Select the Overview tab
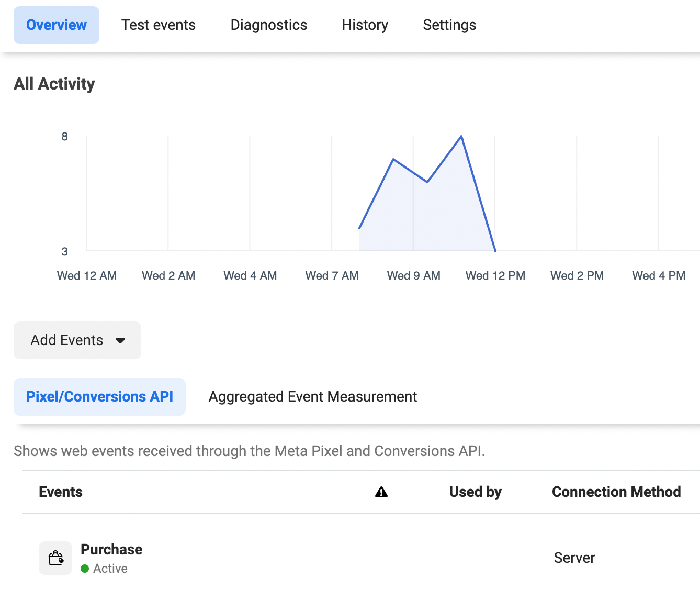700x600 pixels. coord(57,25)
